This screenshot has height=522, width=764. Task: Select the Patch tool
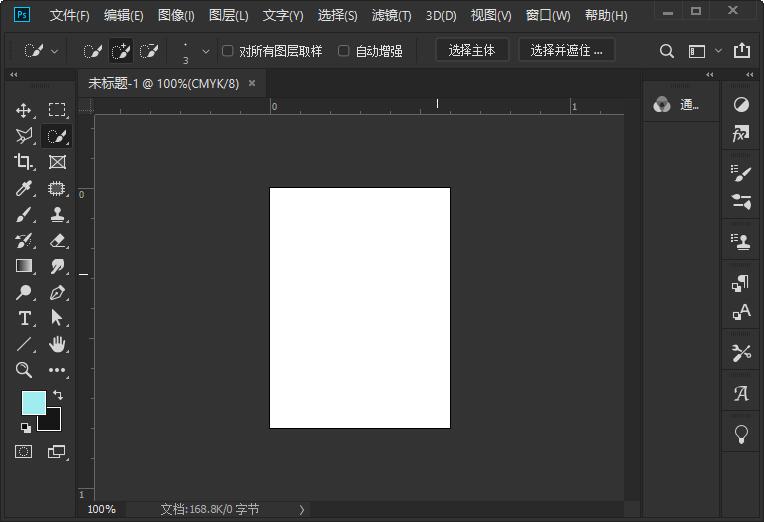[57, 188]
